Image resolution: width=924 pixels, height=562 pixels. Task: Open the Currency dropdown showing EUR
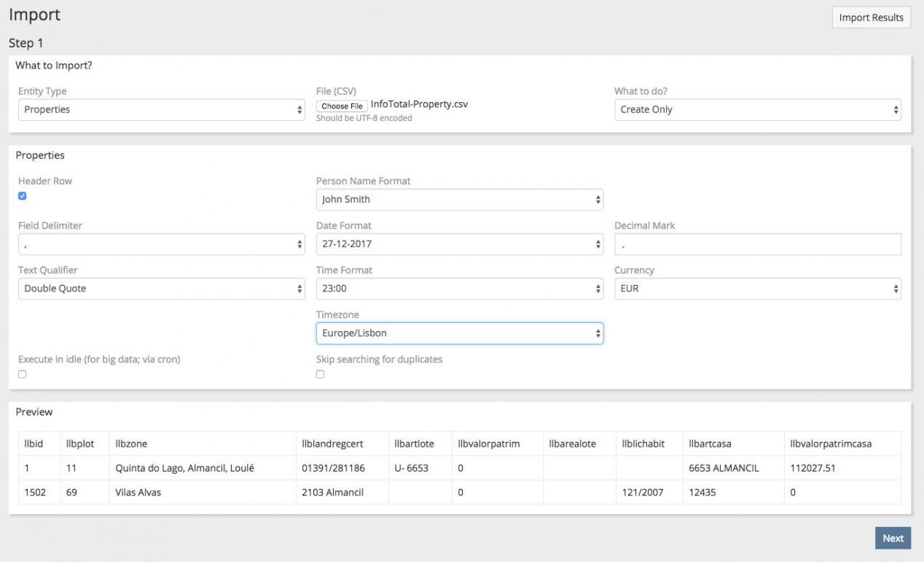click(757, 289)
